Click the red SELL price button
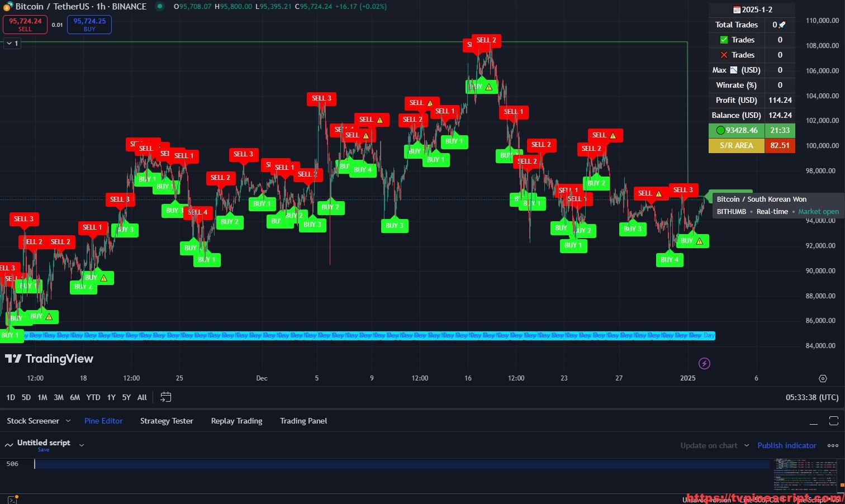The width and height of the screenshot is (845, 504). (25, 25)
